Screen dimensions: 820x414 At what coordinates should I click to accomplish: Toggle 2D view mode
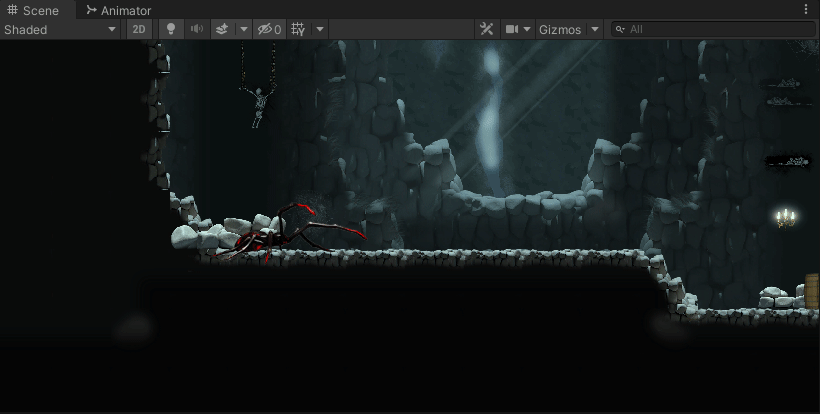pyautogui.click(x=139, y=29)
